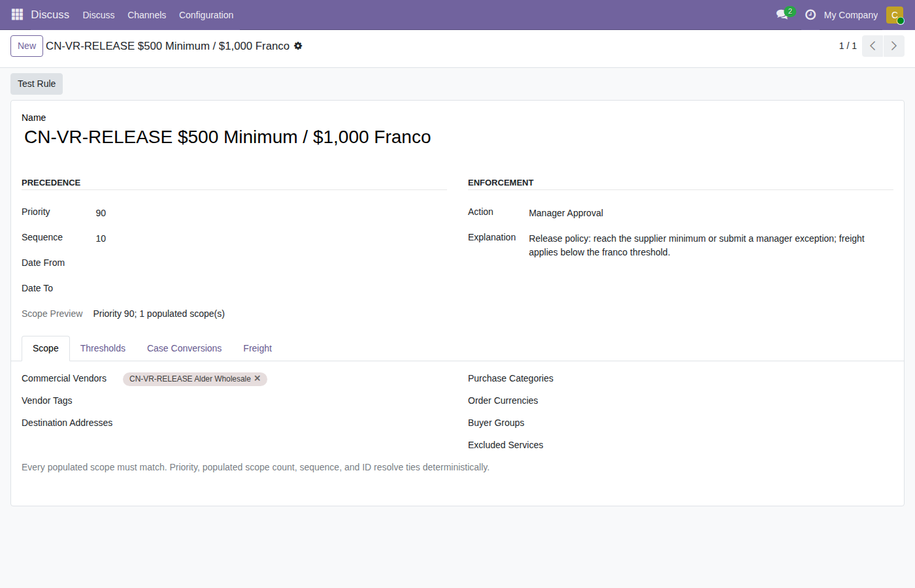915x588 pixels.
Task: Edit the Name field
Action: point(457,137)
